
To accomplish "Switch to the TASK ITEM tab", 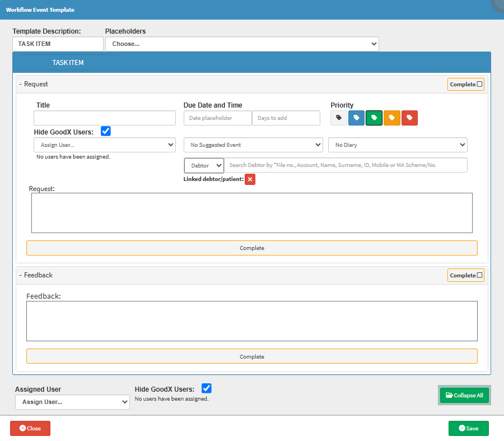I will [68, 63].
